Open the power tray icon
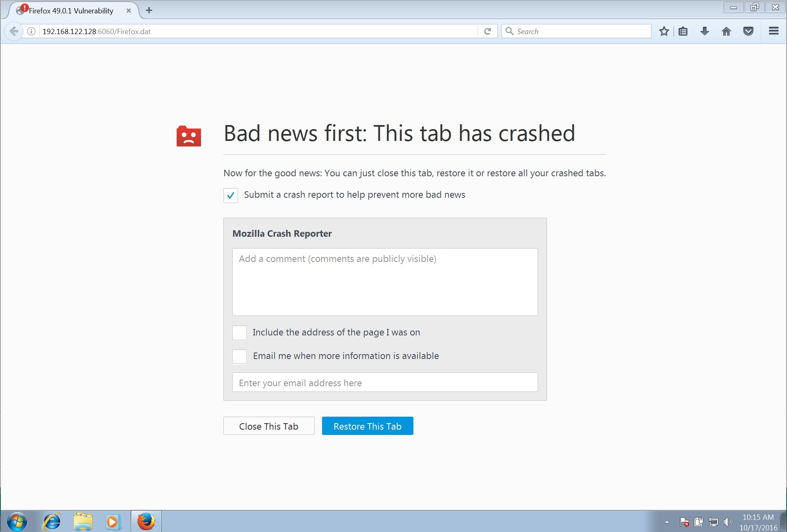Image resolution: width=787 pixels, height=532 pixels. tap(699, 522)
